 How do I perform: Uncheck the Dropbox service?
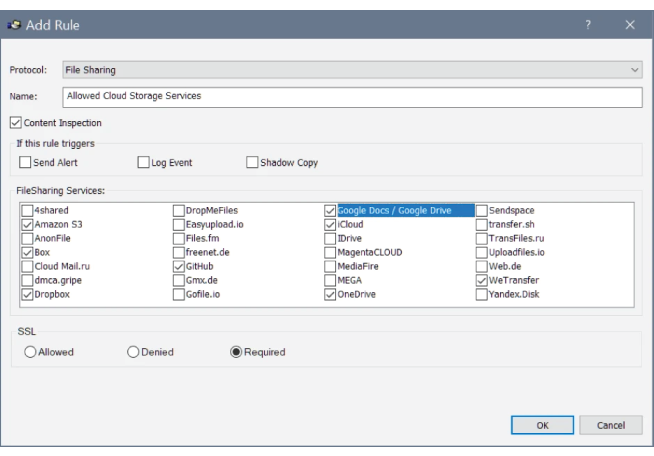pos(27,294)
